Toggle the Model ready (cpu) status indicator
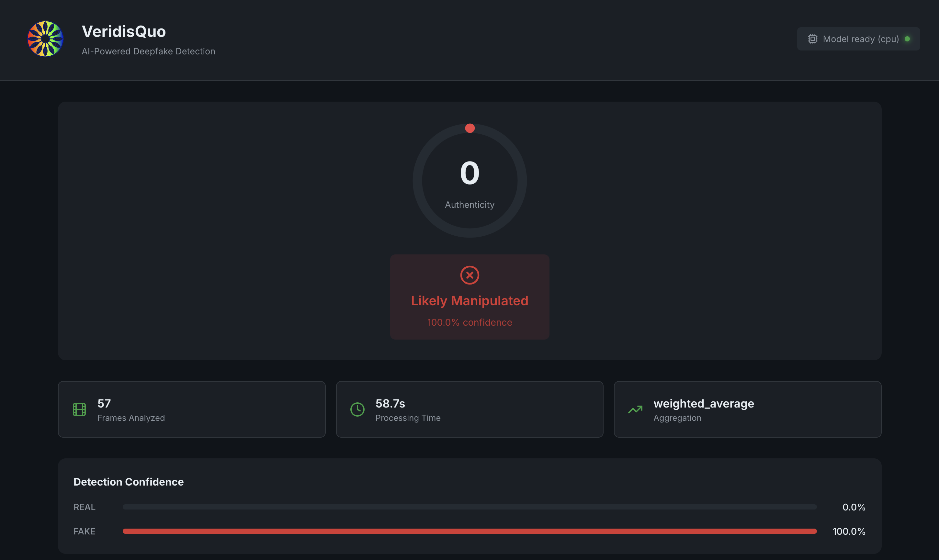Screen dimensions: 939x560 858,39
